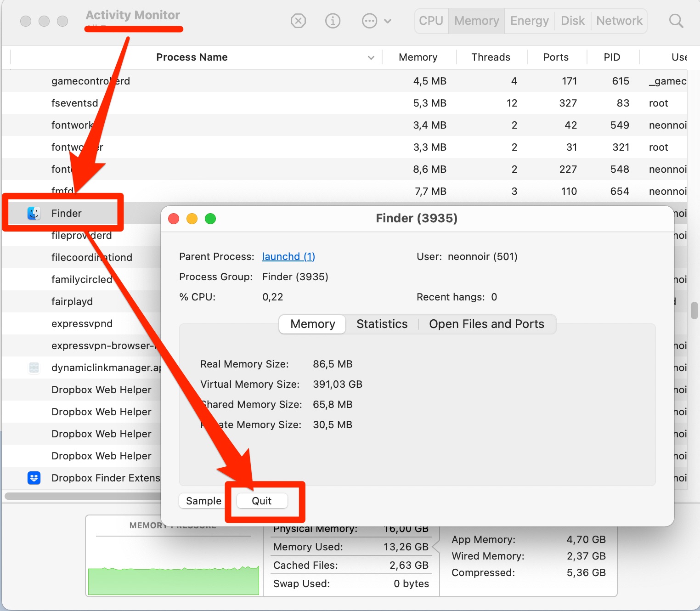Select the gamecontrollerd process row
The height and width of the screenshot is (611, 700).
tap(344, 81)
